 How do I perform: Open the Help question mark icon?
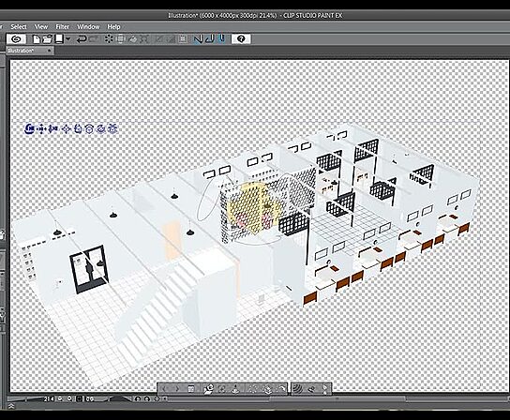[241, 39]
